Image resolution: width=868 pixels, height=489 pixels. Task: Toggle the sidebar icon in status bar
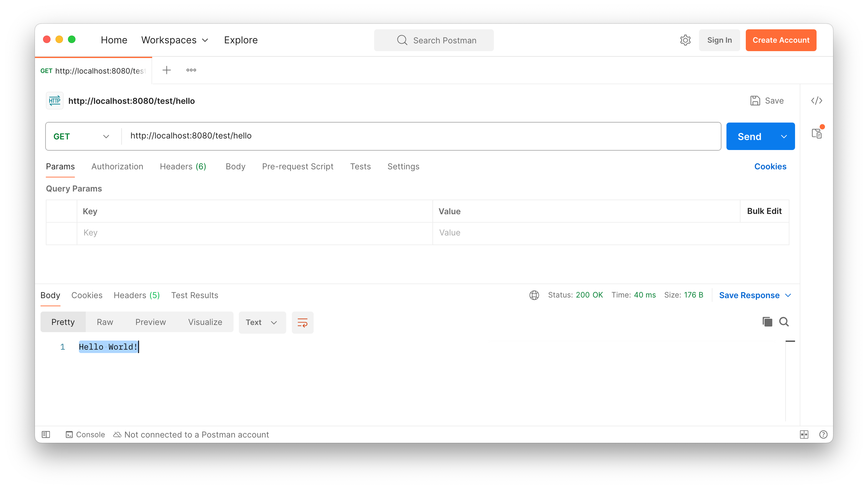pyautogui.click(x=46, y=434)
